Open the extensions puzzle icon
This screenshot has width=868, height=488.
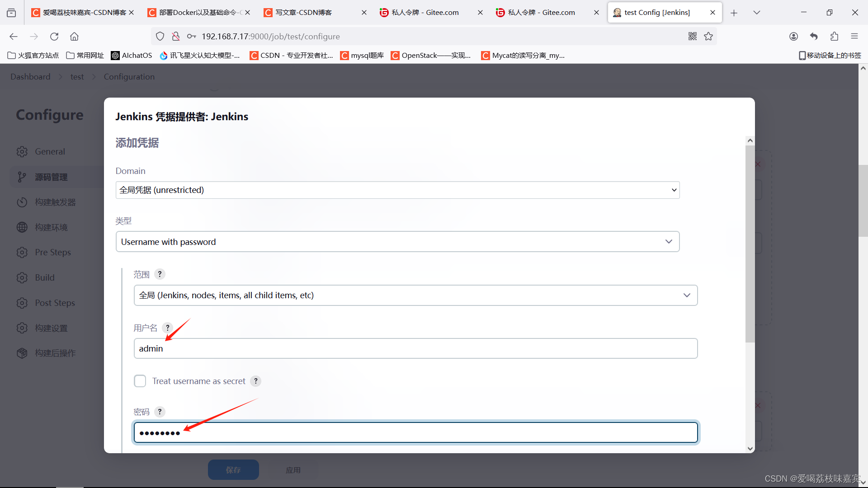point(834,37)
